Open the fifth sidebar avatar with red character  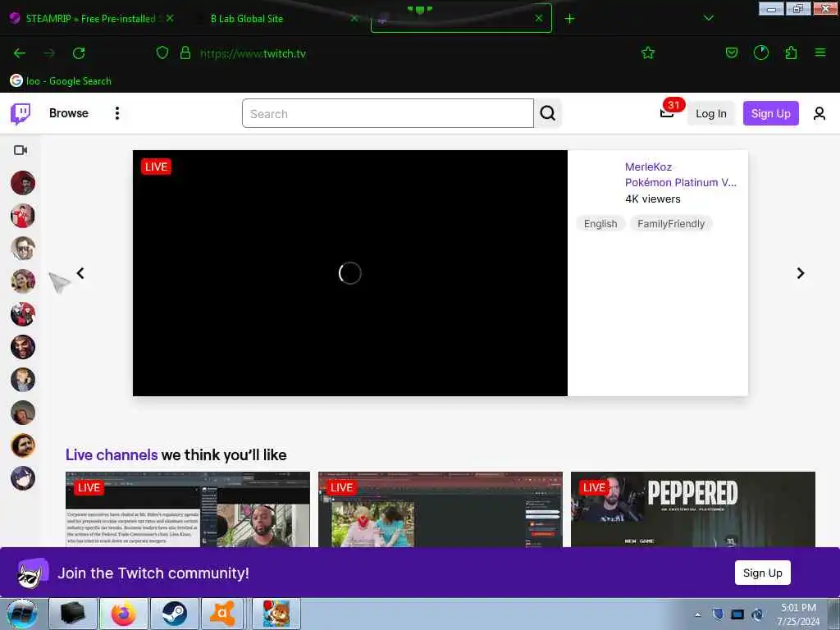click(22, 314)
